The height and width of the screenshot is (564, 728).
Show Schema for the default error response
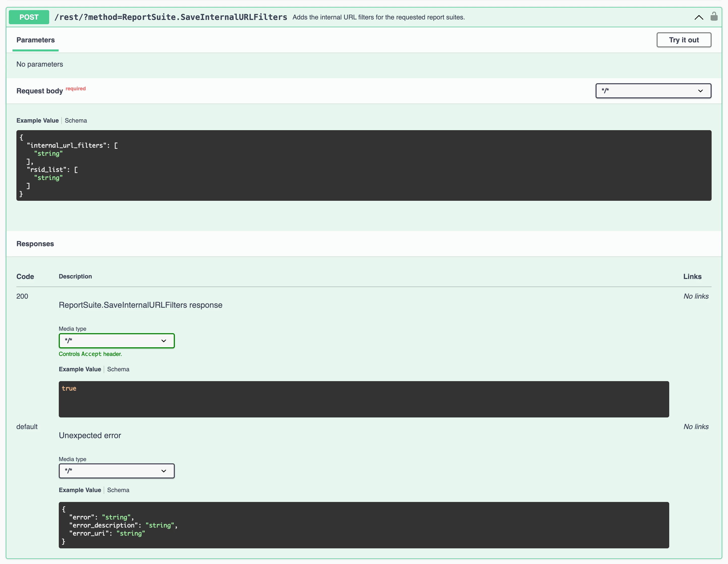(x=118, y=490)
